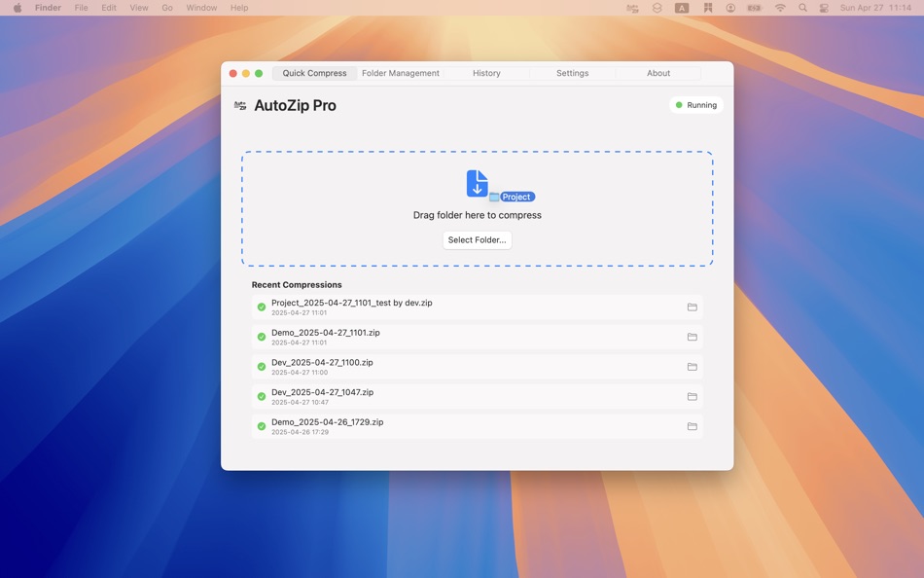924x578 pixels.
Task: Open the folder for Demo_2025-04-26_1729.zip
Action: click(693, 426)
